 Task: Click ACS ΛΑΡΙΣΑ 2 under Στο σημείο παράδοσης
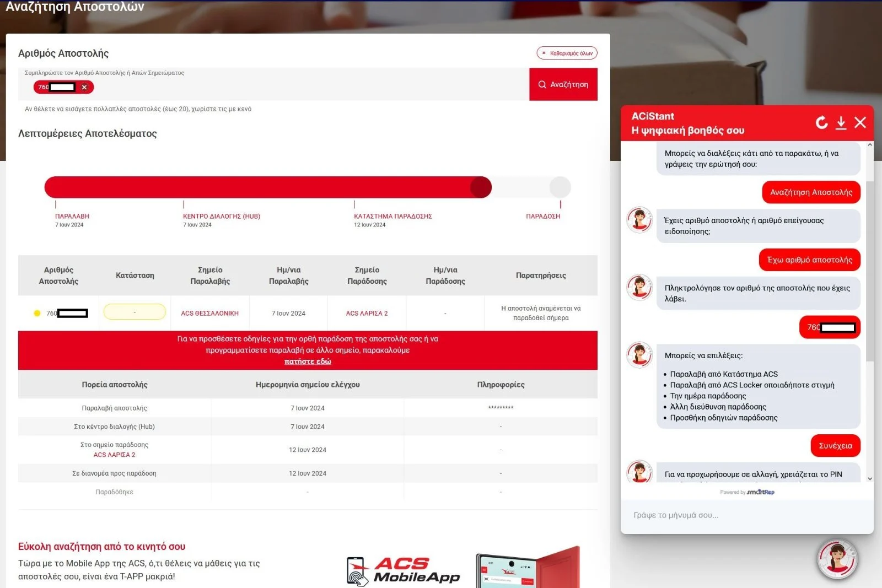coord(114,455)
